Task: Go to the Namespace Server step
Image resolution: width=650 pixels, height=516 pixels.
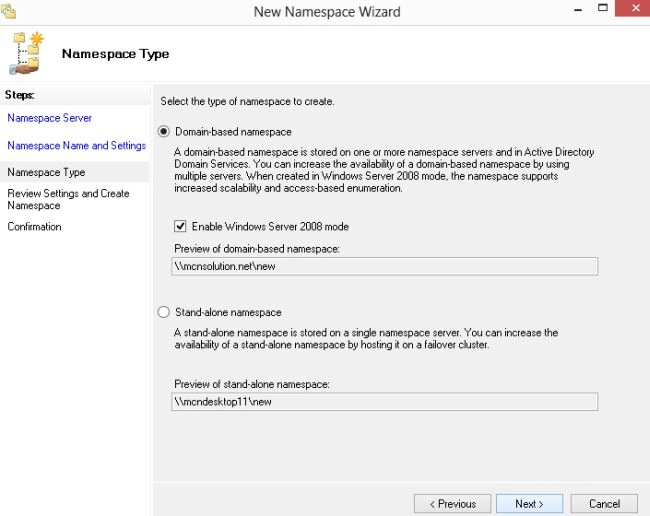Action: (x=49, y=118)
